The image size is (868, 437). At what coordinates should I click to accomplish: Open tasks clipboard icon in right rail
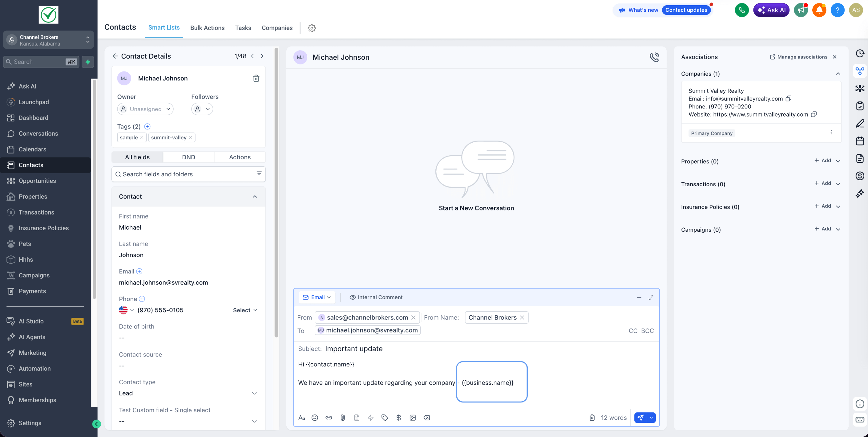[860, 106]
